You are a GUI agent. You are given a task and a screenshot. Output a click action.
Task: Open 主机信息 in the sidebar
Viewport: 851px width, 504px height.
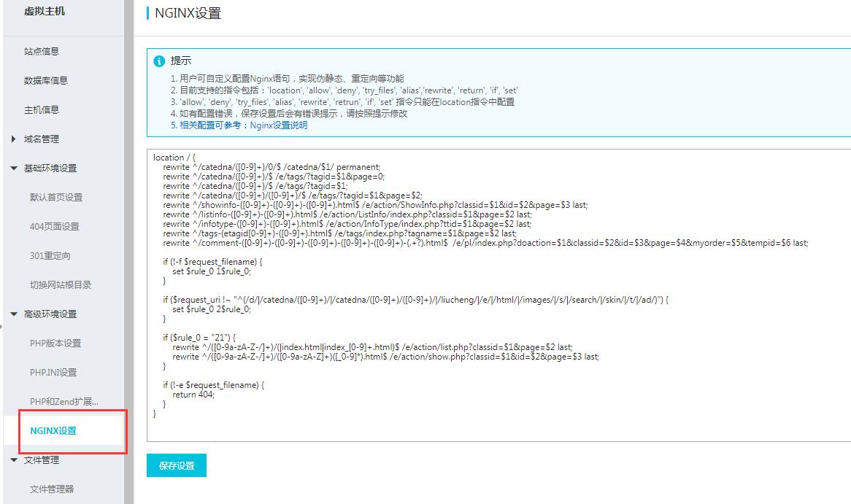coord(42,110)
